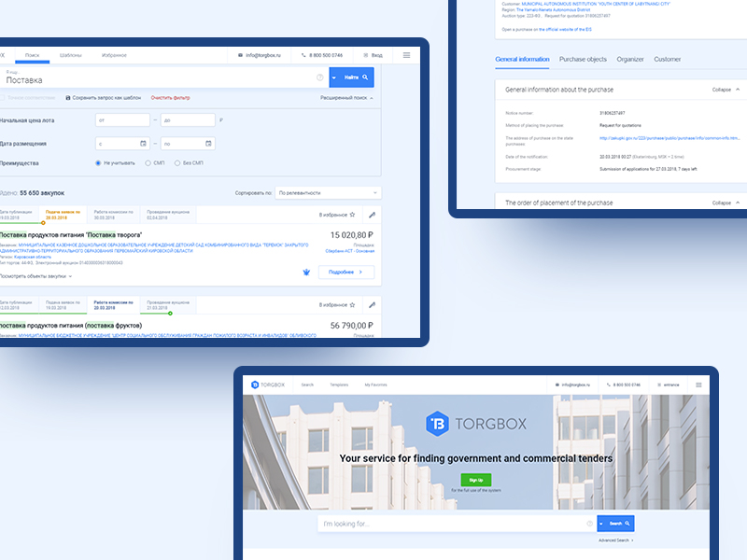Add the 56 790,00 ₽ tender to favorites star
Image resolution: width=747 pixels, height=560 pixels.
pos(352,304)
